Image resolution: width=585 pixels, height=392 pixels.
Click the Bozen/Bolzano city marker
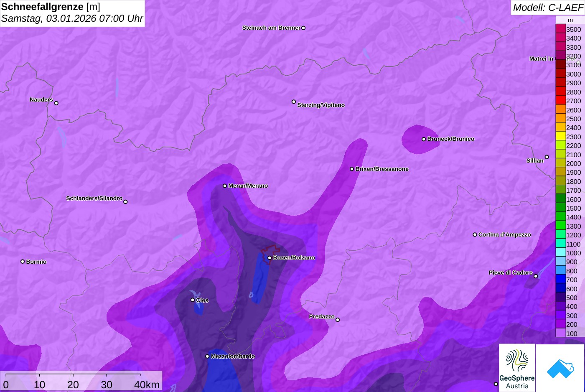(x=270, y=258)
